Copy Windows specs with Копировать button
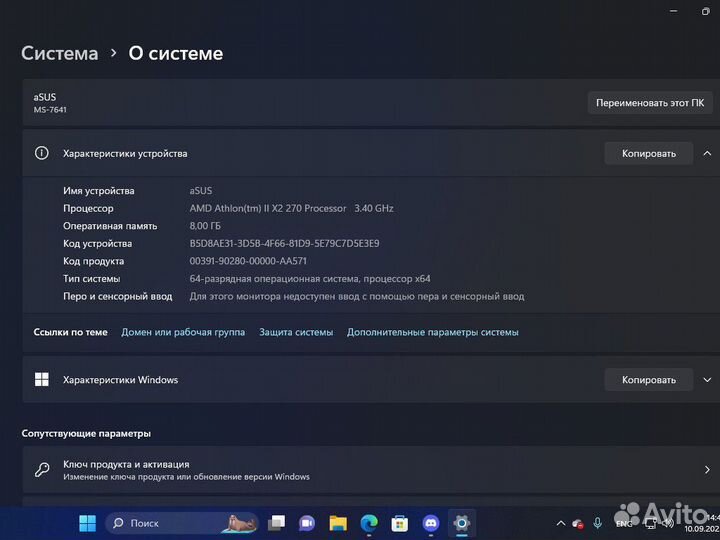 tap(648, 380)
